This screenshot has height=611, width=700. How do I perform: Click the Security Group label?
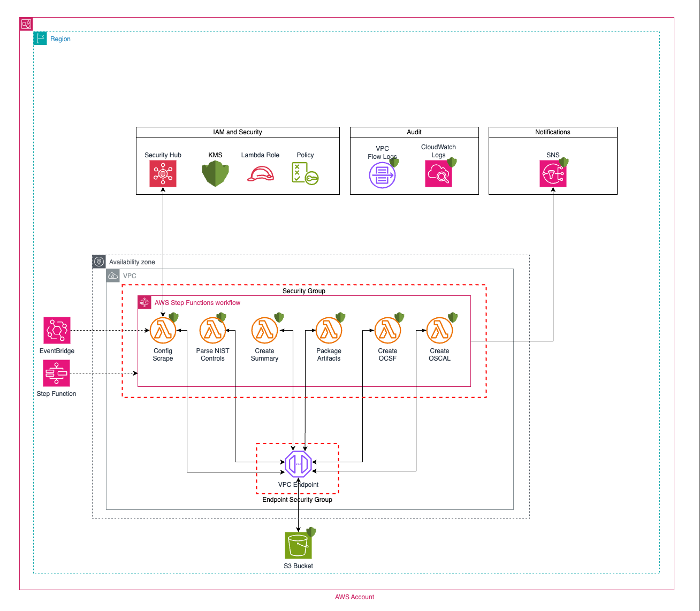pyautogui.click(x=304, y=291)
